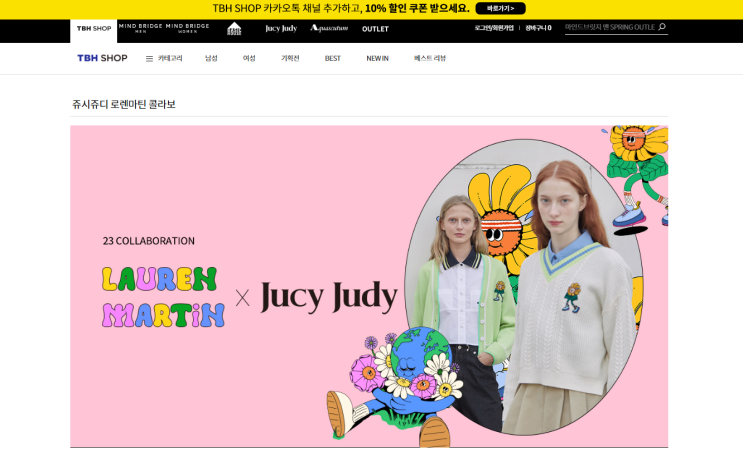Click the 로그인/회원가입 link
743x476 pixels.
click(x=494, y=28)
